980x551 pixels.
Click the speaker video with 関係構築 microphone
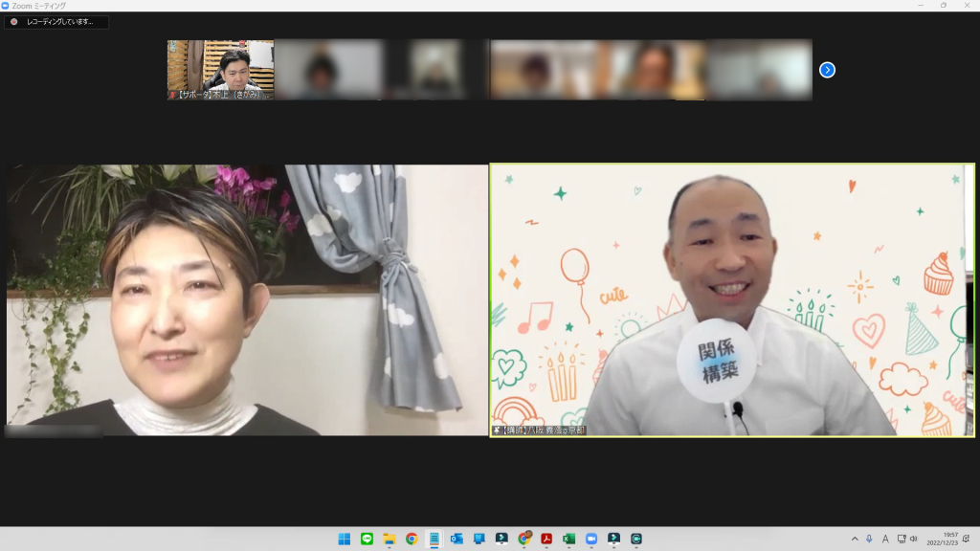click(x=732, y=299)
